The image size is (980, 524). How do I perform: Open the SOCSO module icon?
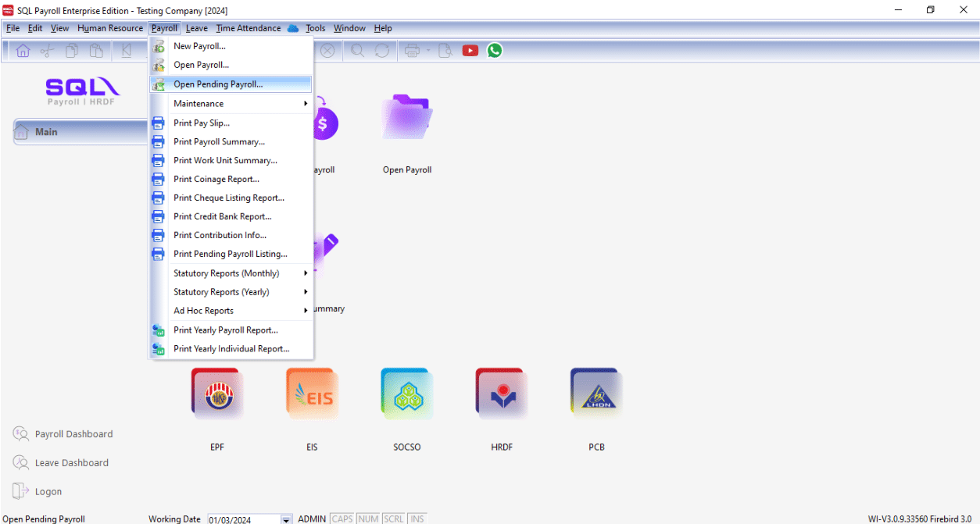[x=406, y=394]
